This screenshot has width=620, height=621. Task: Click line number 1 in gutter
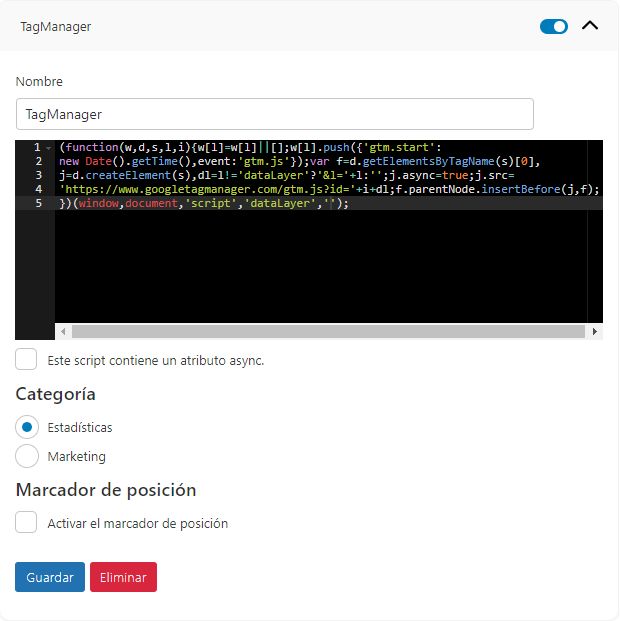[37, 147]
